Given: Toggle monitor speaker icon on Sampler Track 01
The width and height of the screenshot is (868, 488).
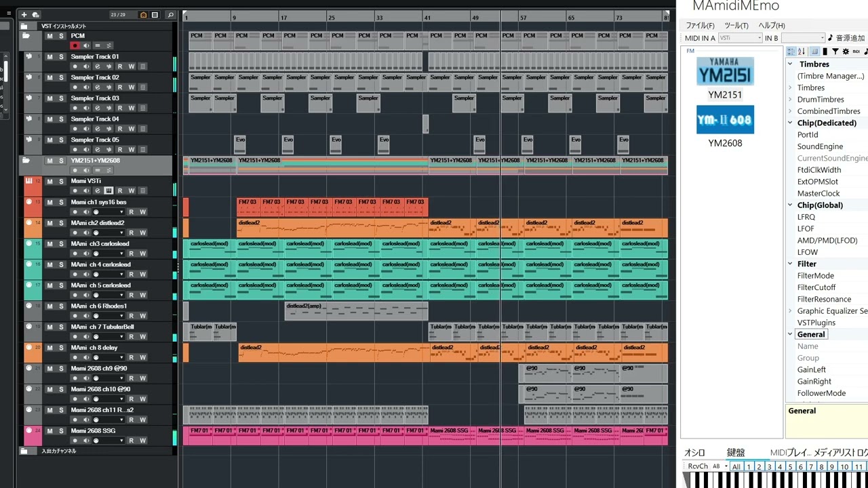Looking at the screenshot, I should (x=86, y=66).
